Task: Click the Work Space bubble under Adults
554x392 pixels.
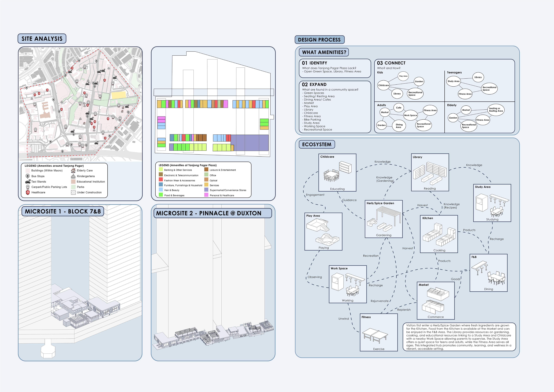Action: coord(410,115)
